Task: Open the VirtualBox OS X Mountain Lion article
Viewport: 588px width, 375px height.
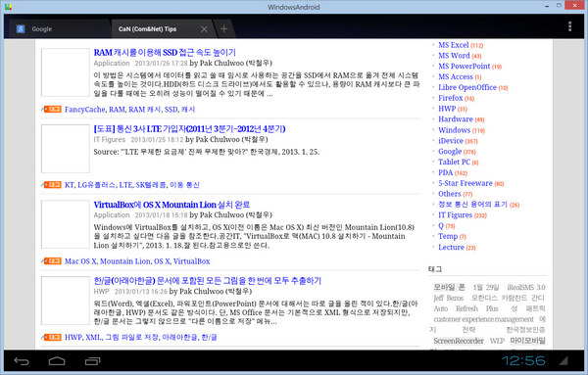Action: point(171,205)
